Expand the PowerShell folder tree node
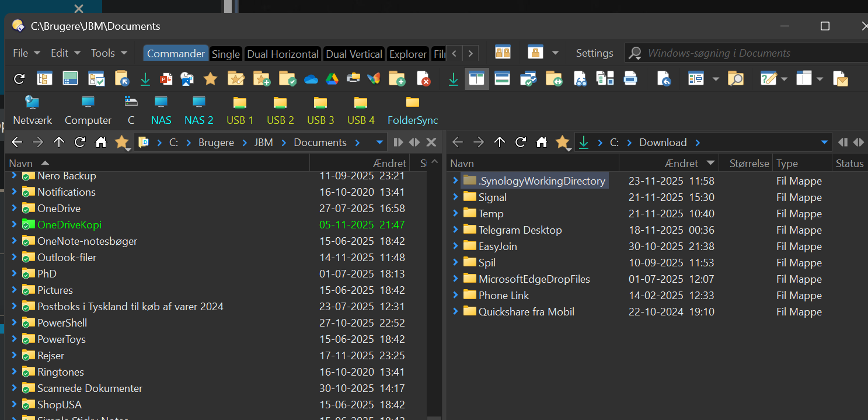868x420 pixels. coord(15,322)
